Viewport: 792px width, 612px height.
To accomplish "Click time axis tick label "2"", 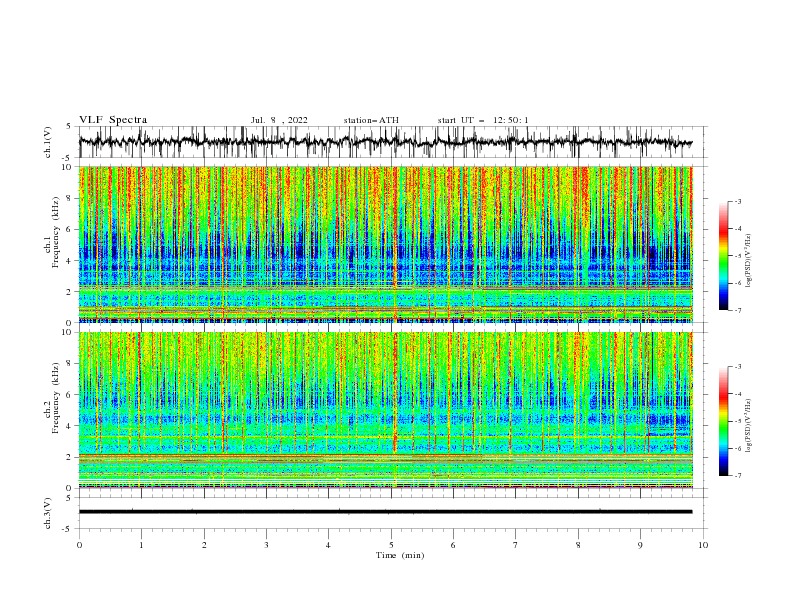I will (x=204, y=545).
